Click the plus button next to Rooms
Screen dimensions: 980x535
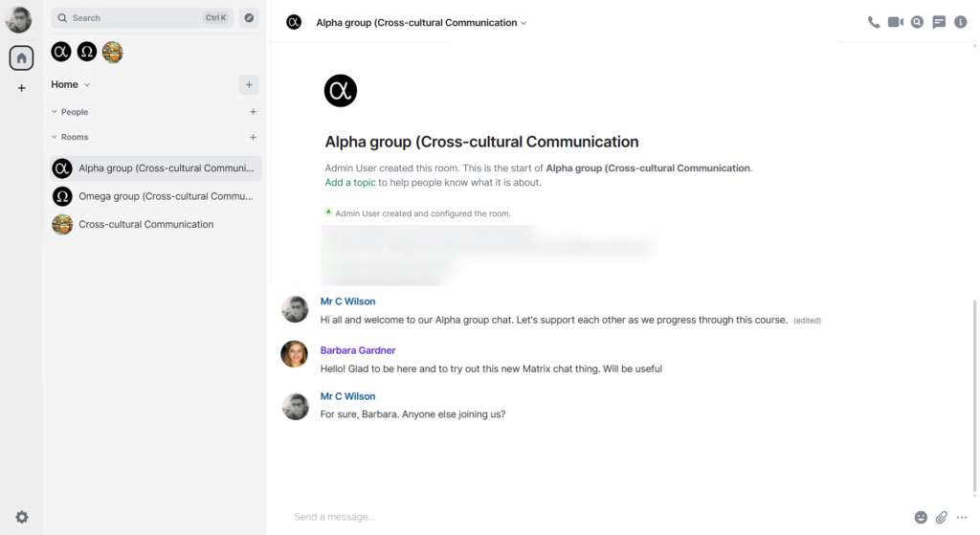coord(253,137)
